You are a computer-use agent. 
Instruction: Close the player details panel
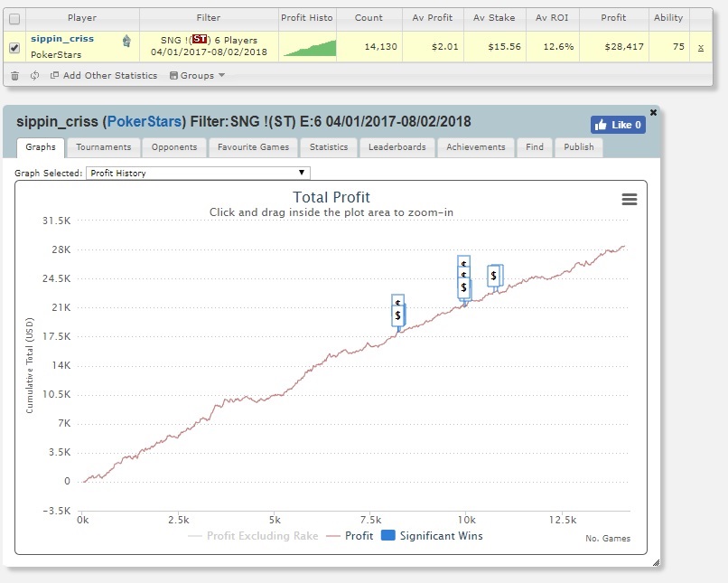[653, 112]
